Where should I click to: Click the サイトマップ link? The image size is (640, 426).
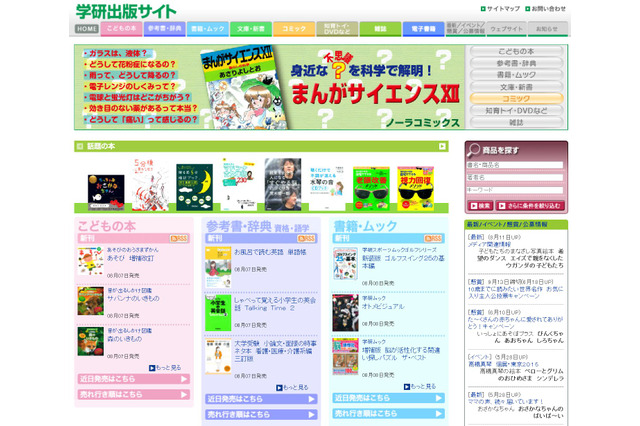[500, 9]
